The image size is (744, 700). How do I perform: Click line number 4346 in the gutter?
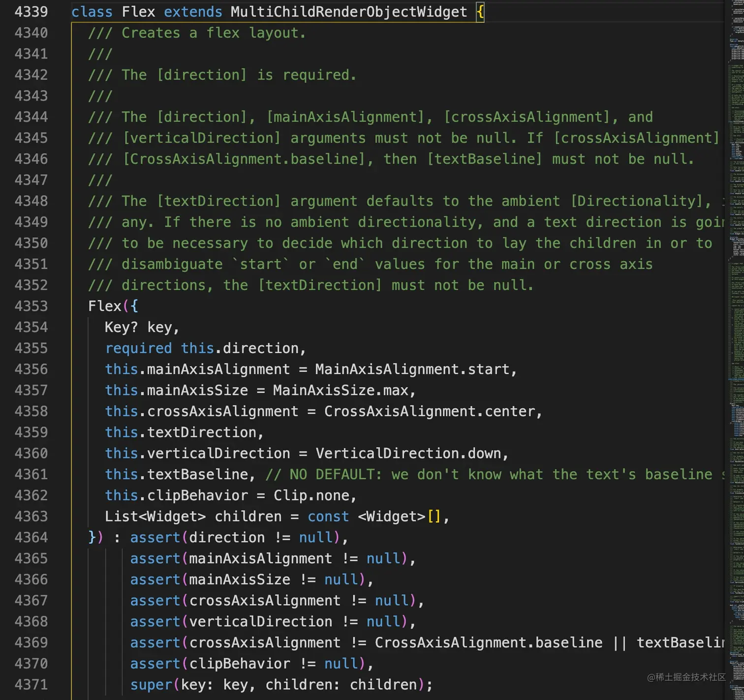pyautogui.click(x=31, y=159)
